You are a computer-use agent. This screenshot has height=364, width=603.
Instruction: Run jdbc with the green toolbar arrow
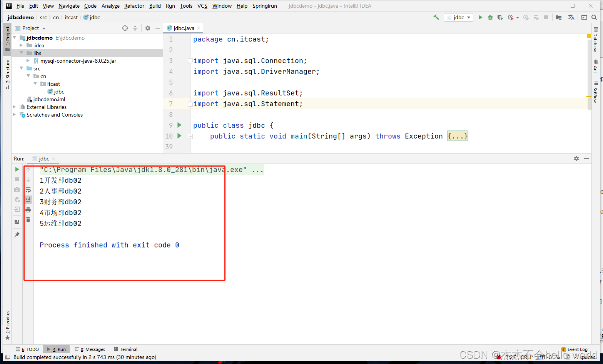point(480,17)
